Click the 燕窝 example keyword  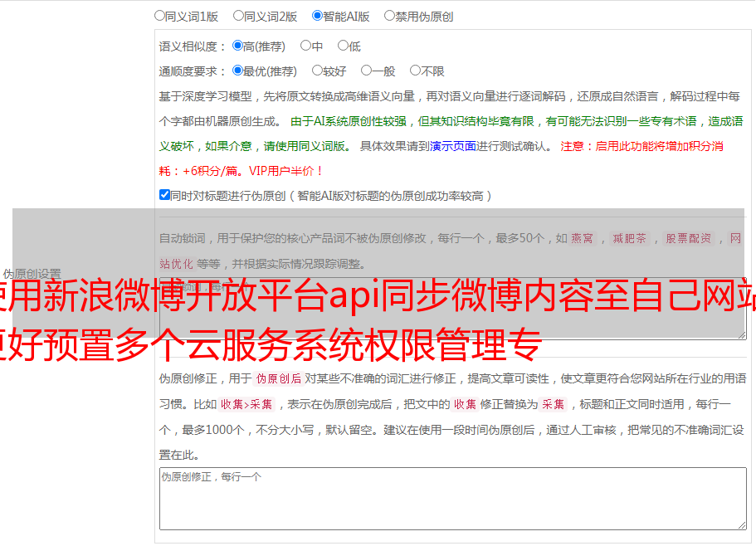(x=582, y=238)
